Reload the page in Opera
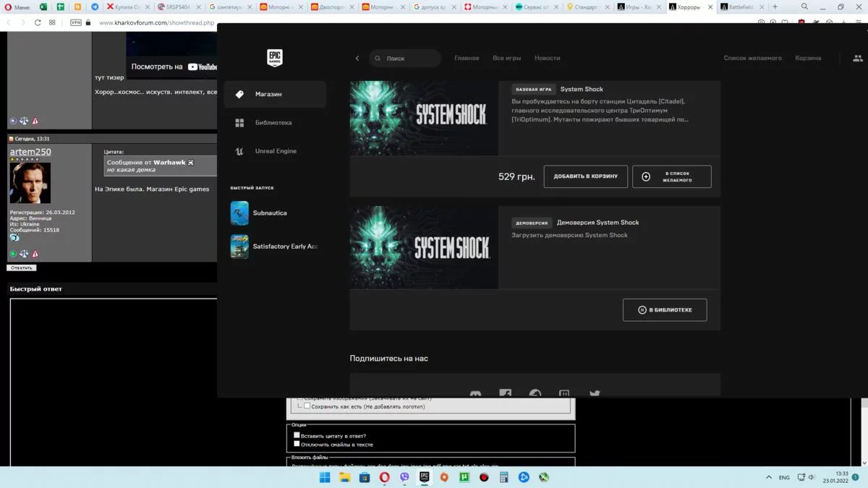Viewport: 868px width, 488px height. 38,22
